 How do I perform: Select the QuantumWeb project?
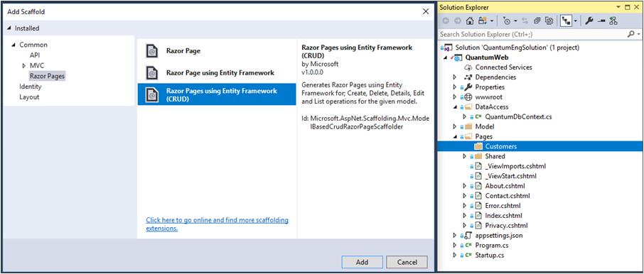tap(487, 57)
